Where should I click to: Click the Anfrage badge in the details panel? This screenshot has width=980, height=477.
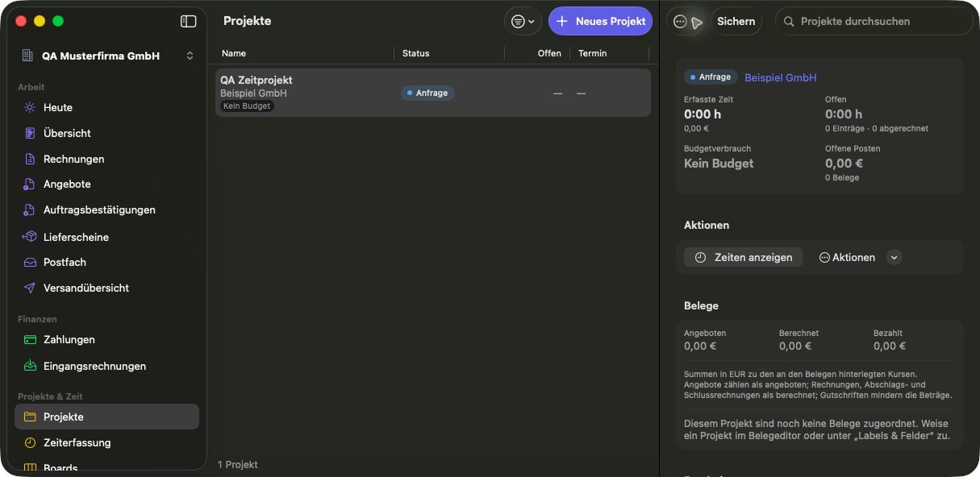pyautogui.click(x=711, y=77)
